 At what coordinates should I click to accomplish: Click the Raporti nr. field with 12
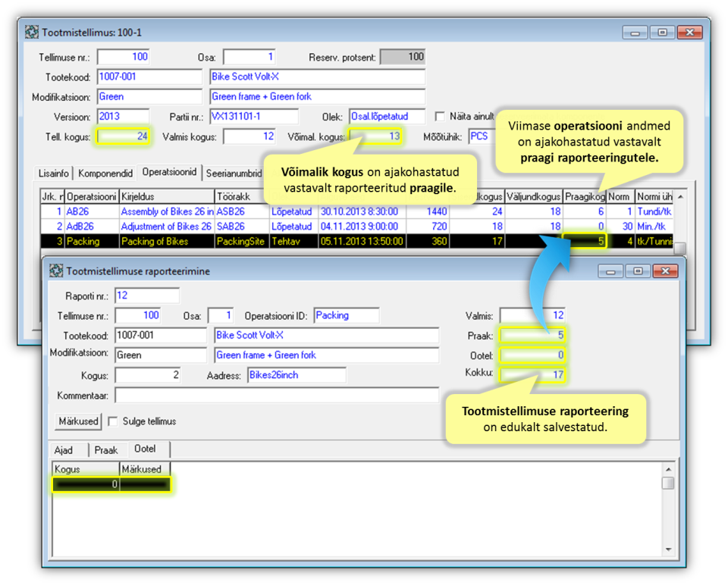click(x=146, y=296)
